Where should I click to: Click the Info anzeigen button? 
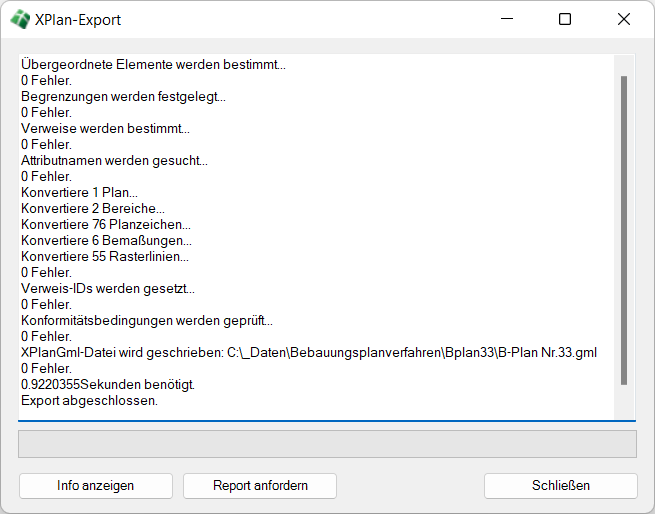[95, 486]
